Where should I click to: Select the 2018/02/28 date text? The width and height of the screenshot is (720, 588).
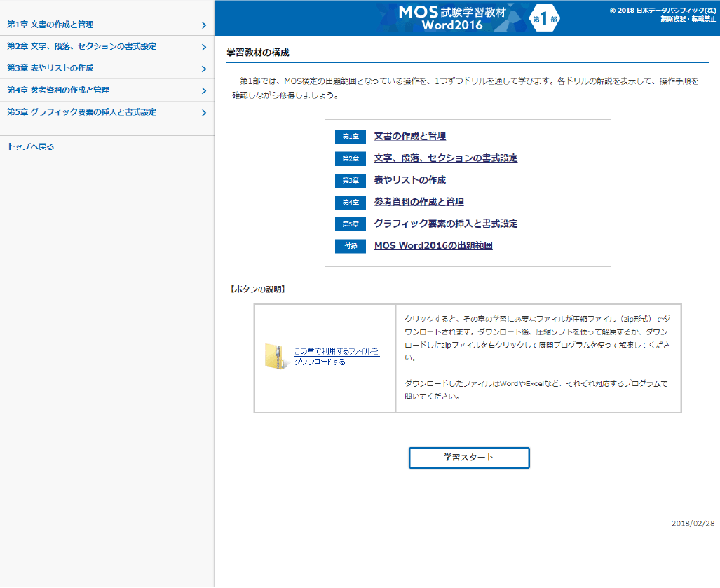point(693,524)
